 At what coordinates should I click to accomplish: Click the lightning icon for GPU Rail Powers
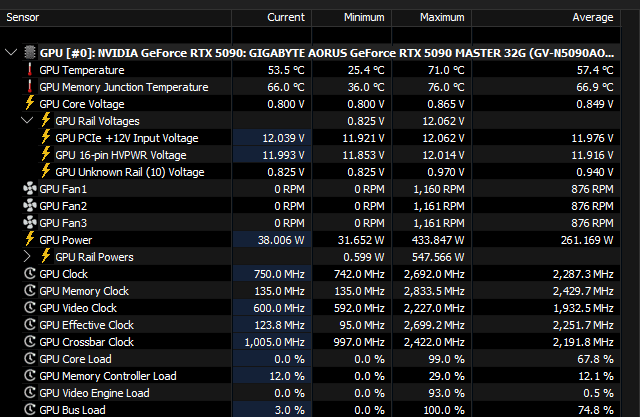coord(45,256)
